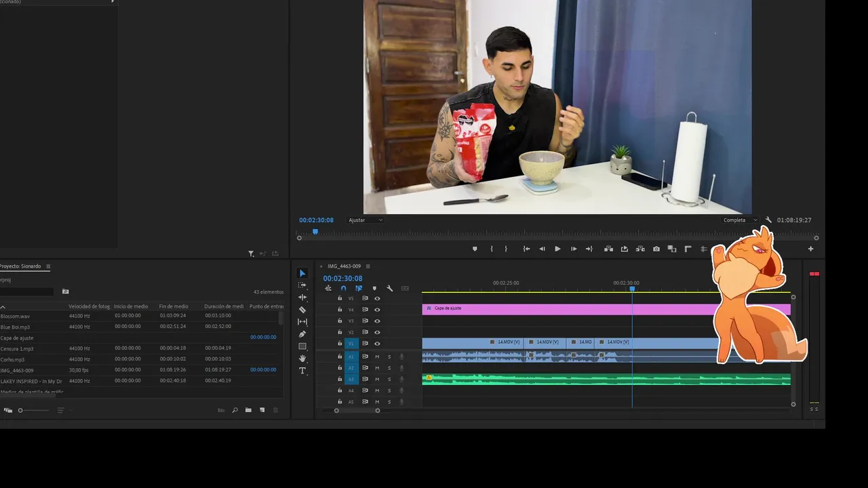Open the filter bin icon above Project panel
The width and height of the screenshot is (868, 488).
pos(251,254)
